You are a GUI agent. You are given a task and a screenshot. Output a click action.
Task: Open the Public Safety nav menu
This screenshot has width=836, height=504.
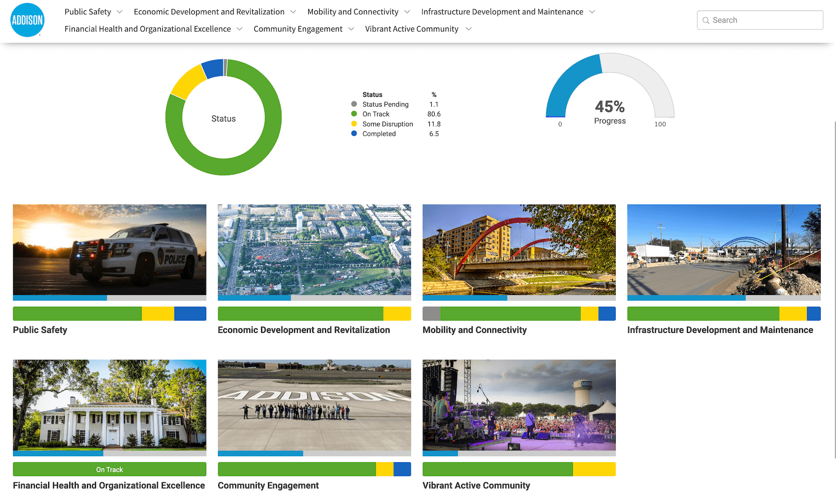[x=88, y=12]
